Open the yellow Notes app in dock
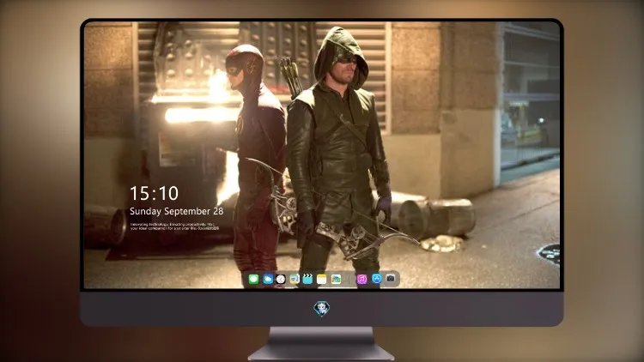644x362 pixels. click(x=322, y=279)
